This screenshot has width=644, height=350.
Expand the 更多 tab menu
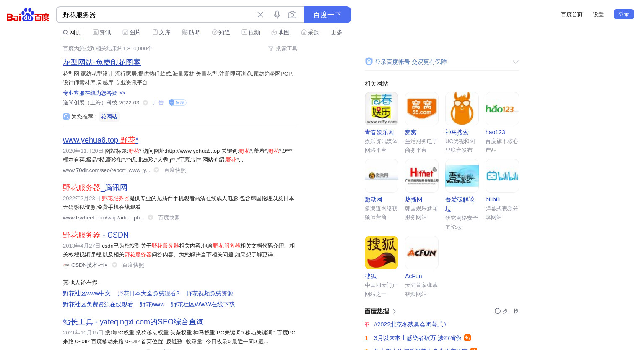point(337,32)
